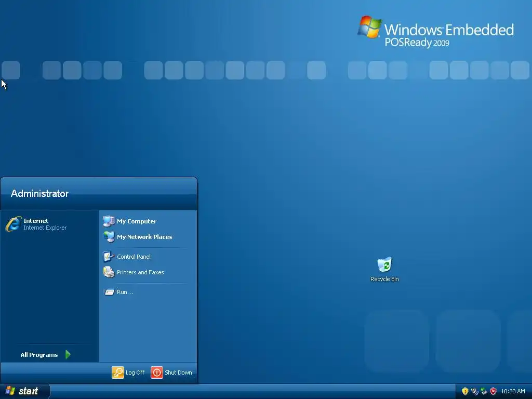Click the Safely Remove Hardware tray icon
This screenshot has width=532, height=399.
pyautogui.click(x=484, y=391)
